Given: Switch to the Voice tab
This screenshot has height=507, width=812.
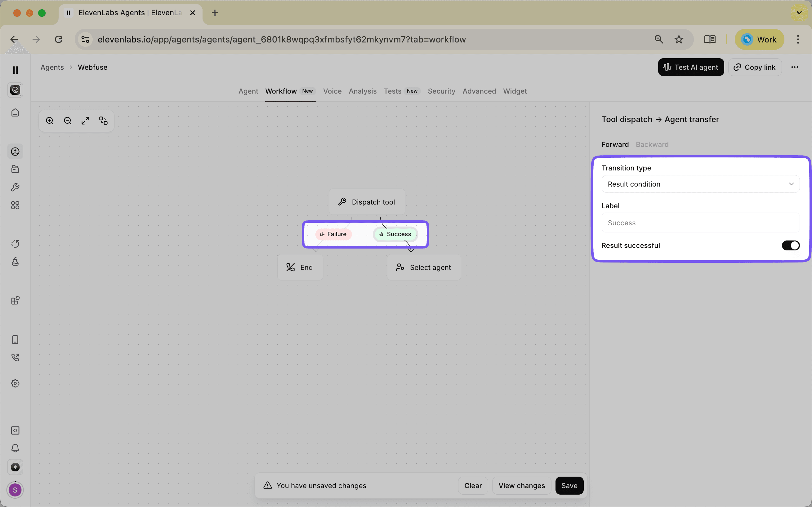Looking at the screenshot, I should (332, 91).
